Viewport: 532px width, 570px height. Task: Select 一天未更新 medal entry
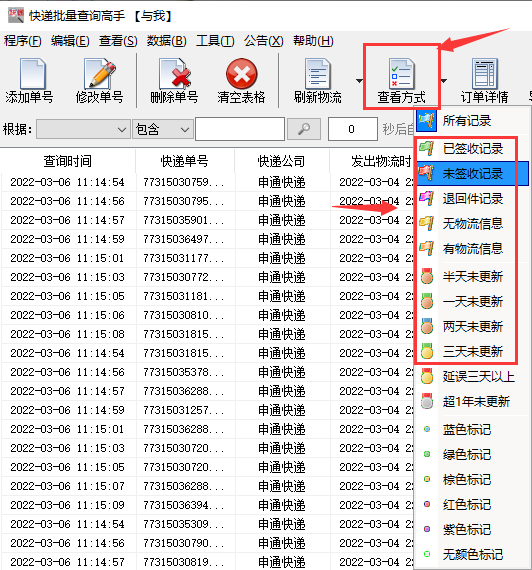pyautogui.click(x=473, y=301)
